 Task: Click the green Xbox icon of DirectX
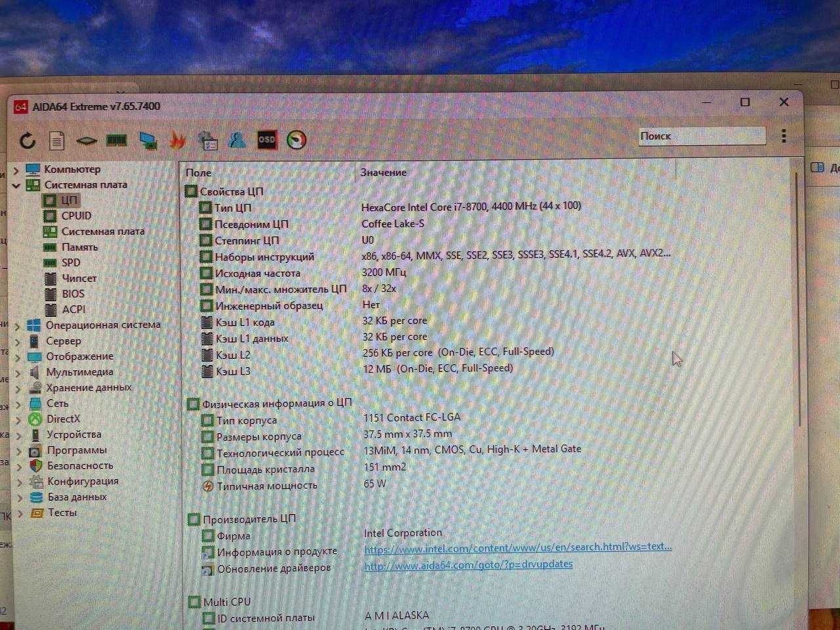[35, 419]
